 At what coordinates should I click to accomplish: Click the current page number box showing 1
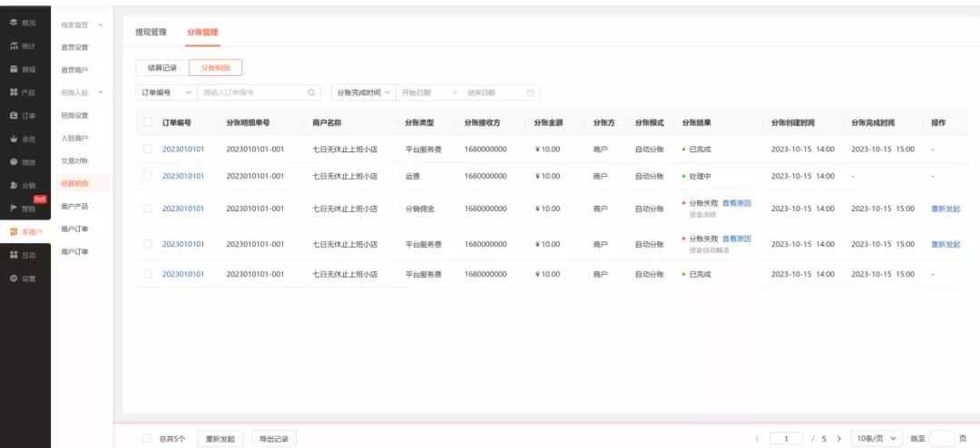point(786,439)
